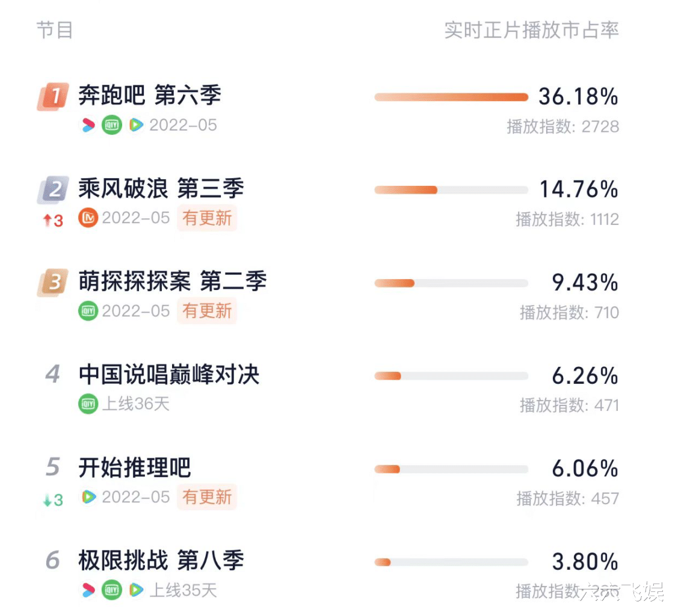Click the red up-3 rank change indicator
The image size is (675, 616).
54,221
